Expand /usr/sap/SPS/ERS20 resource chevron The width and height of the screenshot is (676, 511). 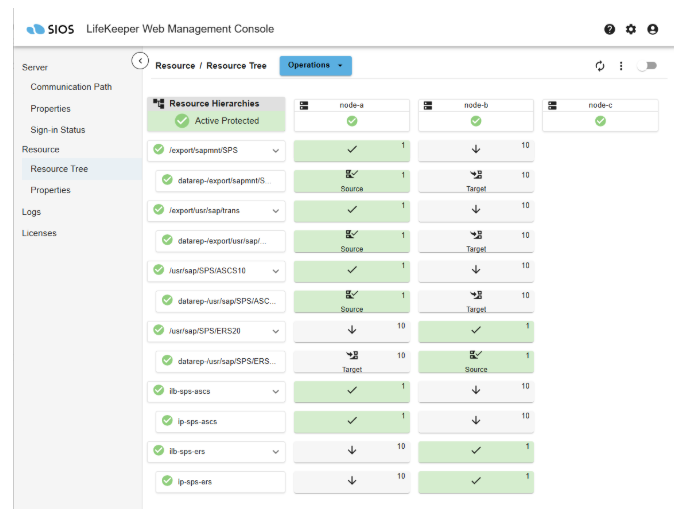(x=275, y=331)
